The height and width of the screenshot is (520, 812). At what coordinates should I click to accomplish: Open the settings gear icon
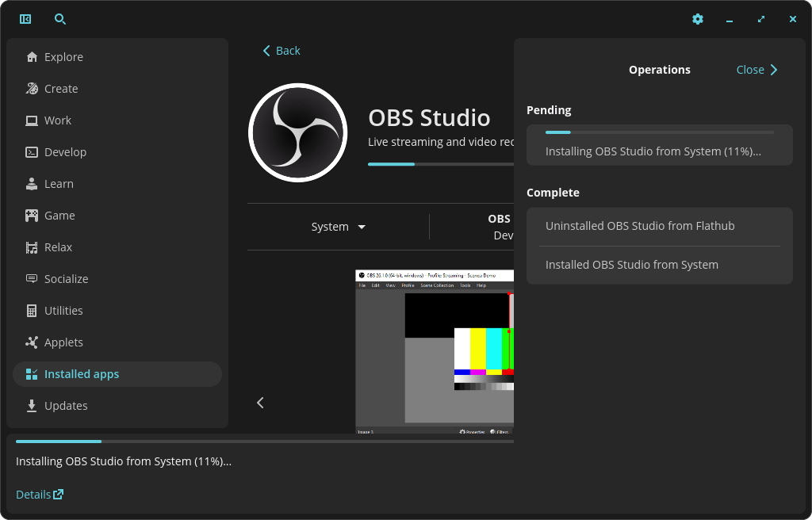point(698,19)
